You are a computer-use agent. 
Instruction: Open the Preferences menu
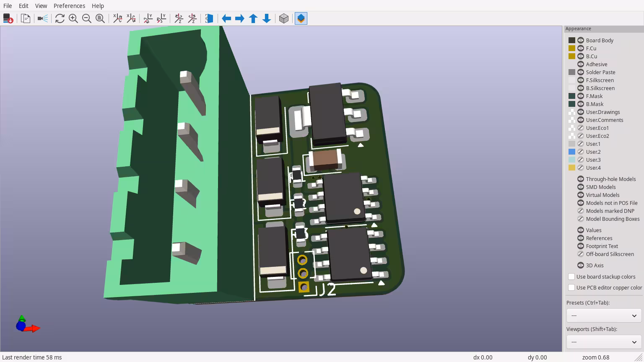tap(69, 6)
